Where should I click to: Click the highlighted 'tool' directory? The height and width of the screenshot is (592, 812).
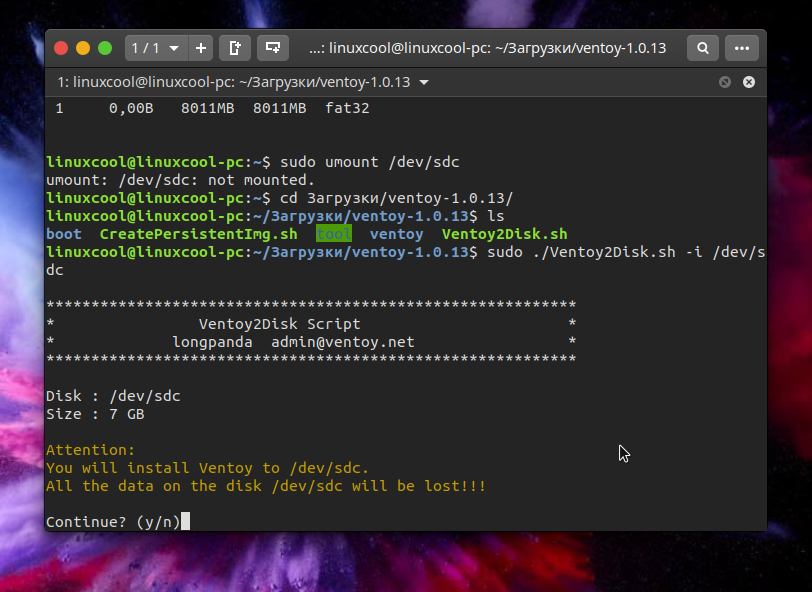334,234
